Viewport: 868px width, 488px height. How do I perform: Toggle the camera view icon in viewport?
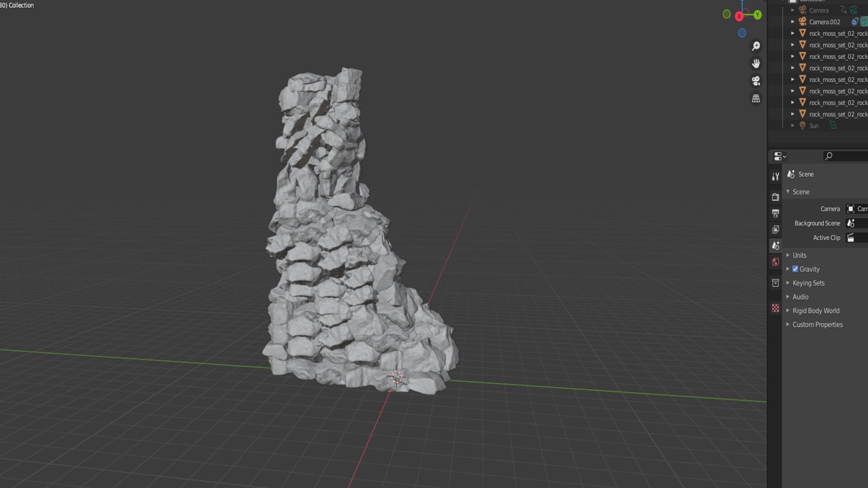[756, 81]
